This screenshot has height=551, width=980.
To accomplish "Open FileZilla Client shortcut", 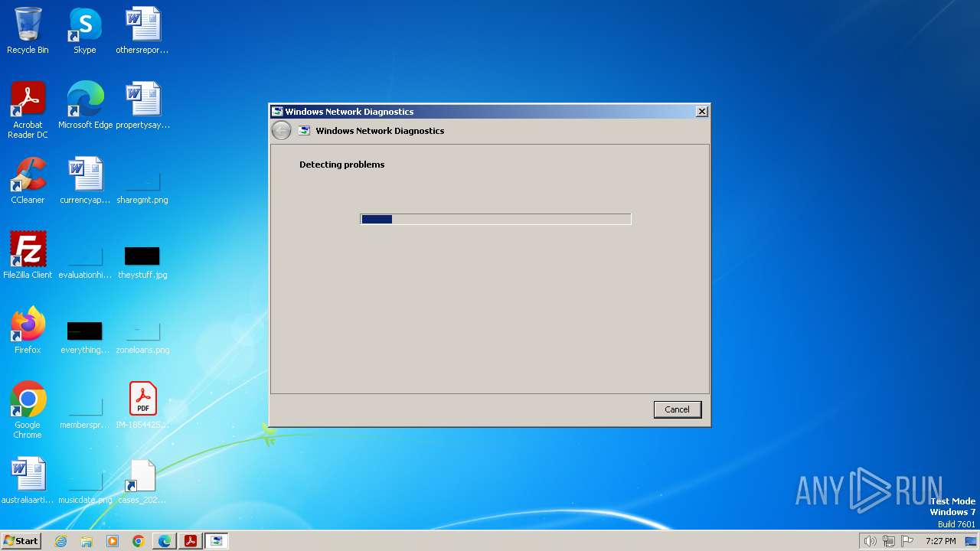I will click(28, 256).
